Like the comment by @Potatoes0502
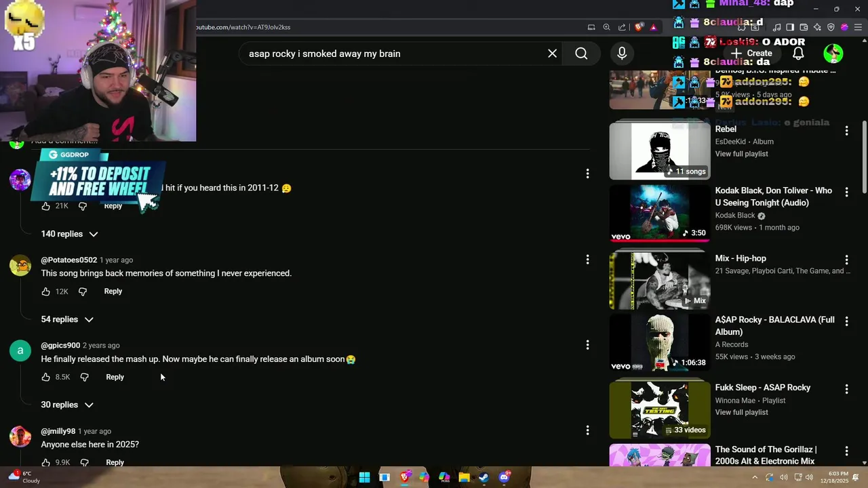Image resolution: width=868 pixels, height=488 pixels. click(x=45, y=291)
